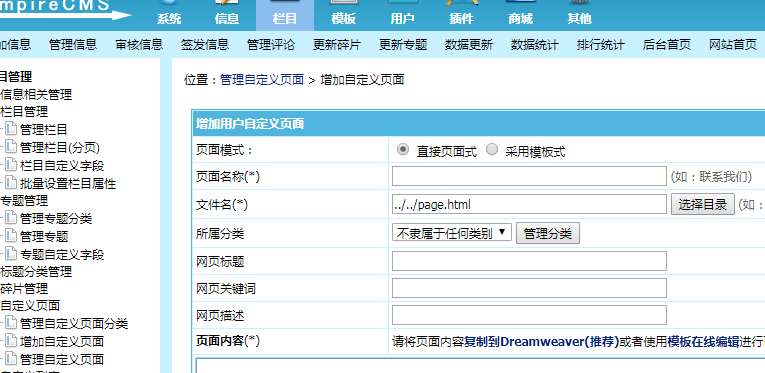Click page icon beside 管理自定义页面

coord(11,359)
